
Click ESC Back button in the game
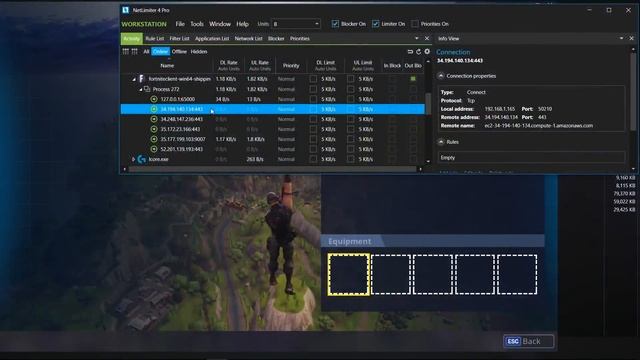[529, 341]
